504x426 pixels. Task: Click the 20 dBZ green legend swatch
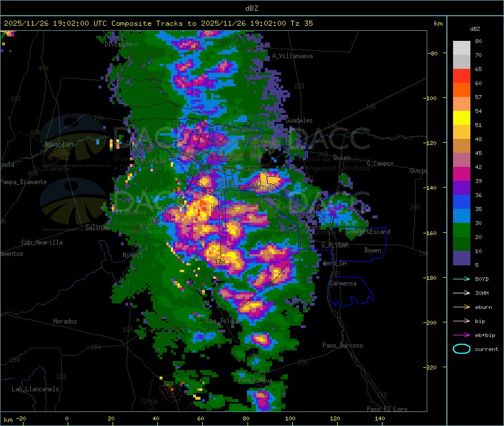click(461, 244)
